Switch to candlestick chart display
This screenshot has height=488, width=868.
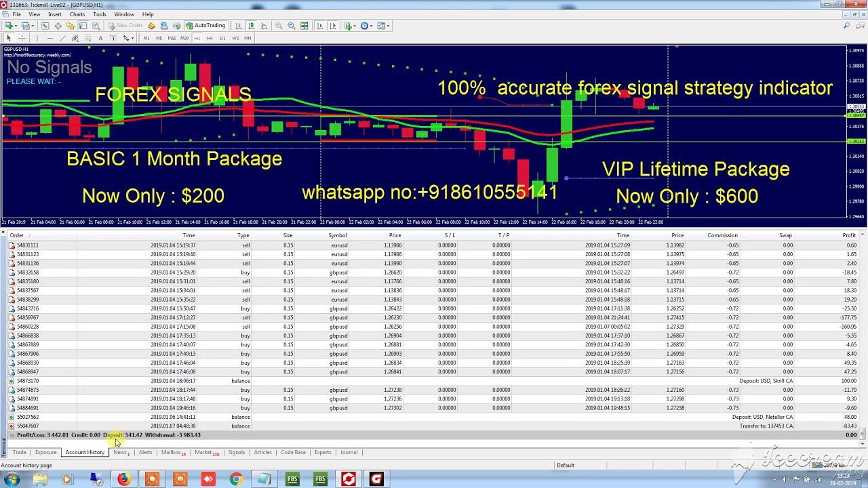point(251,26)
